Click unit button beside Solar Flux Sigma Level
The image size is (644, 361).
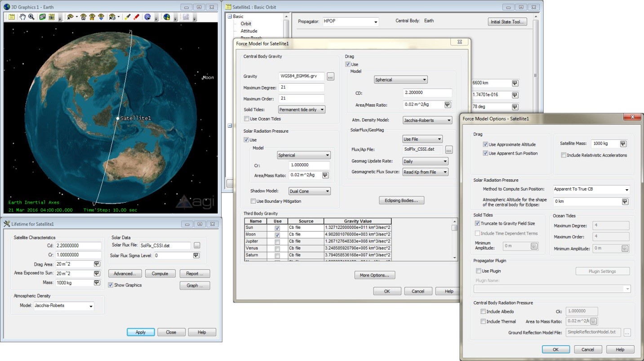click(196, 255)
